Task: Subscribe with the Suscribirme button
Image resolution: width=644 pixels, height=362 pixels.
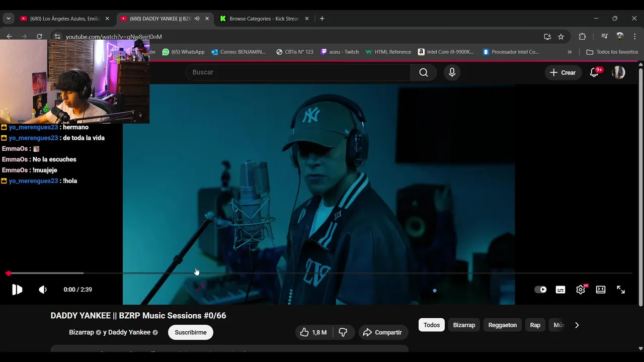Action: click(191, 332)
